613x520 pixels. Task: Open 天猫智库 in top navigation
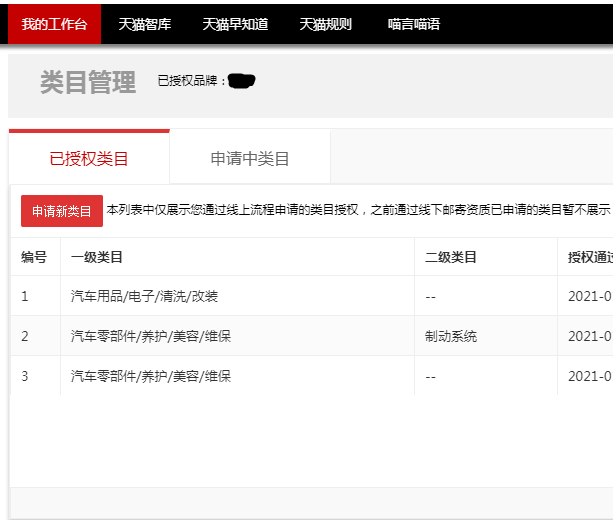145,24
